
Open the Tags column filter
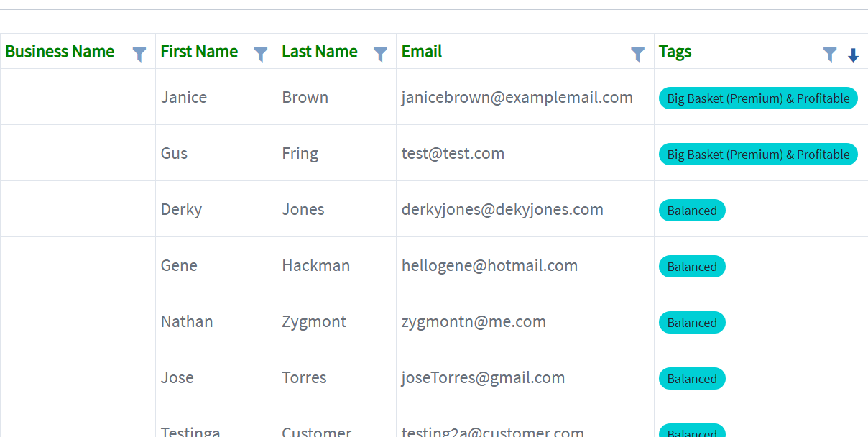830,54
